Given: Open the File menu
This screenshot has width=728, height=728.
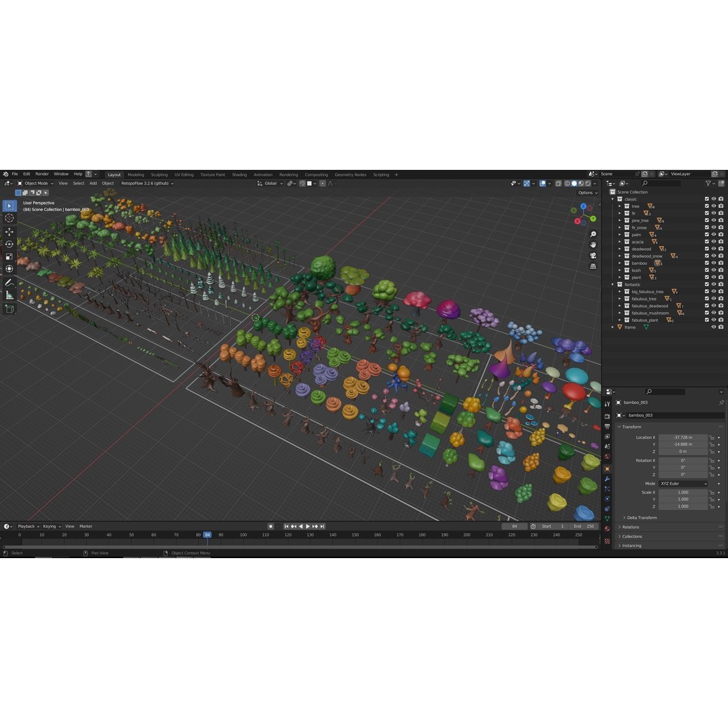Looking at the screenshot, I should tap(15, 174).
